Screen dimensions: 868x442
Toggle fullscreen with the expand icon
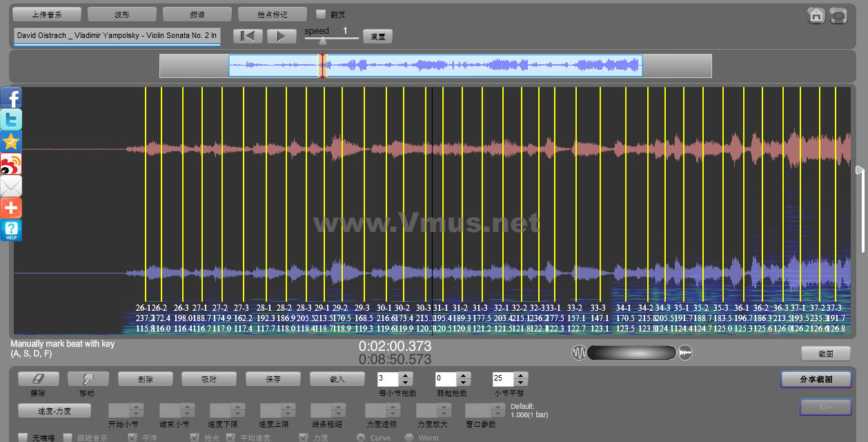(x=838, y=15)
